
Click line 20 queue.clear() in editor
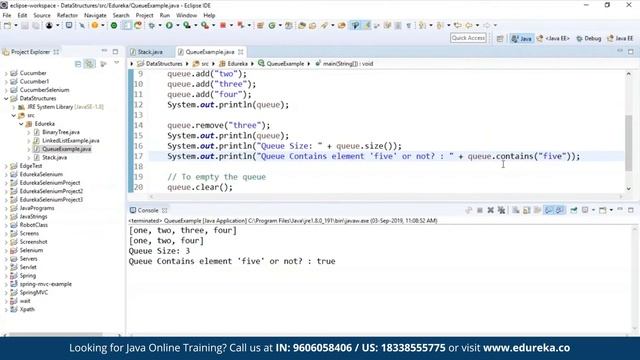pyautogui.click(x=200, y=187)
